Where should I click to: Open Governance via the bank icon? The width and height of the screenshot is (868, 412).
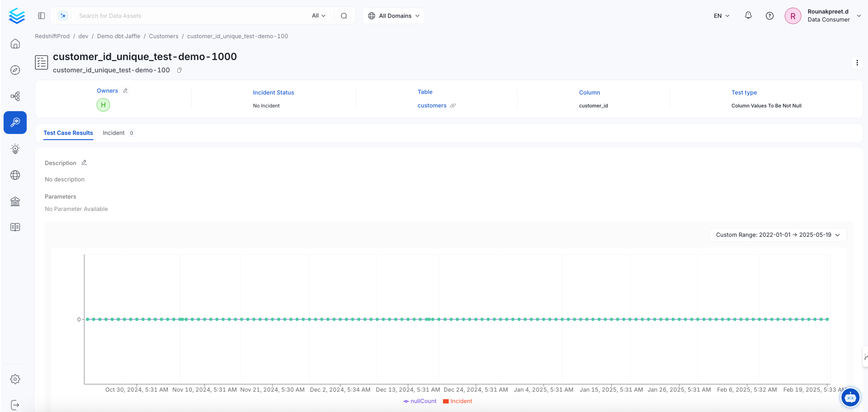(x=15, y=201)
